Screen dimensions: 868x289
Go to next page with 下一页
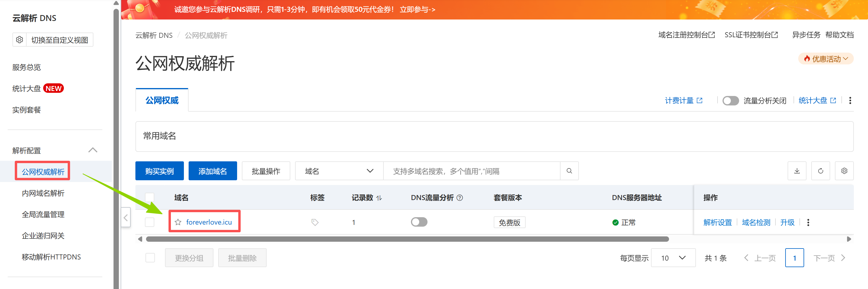829,258
